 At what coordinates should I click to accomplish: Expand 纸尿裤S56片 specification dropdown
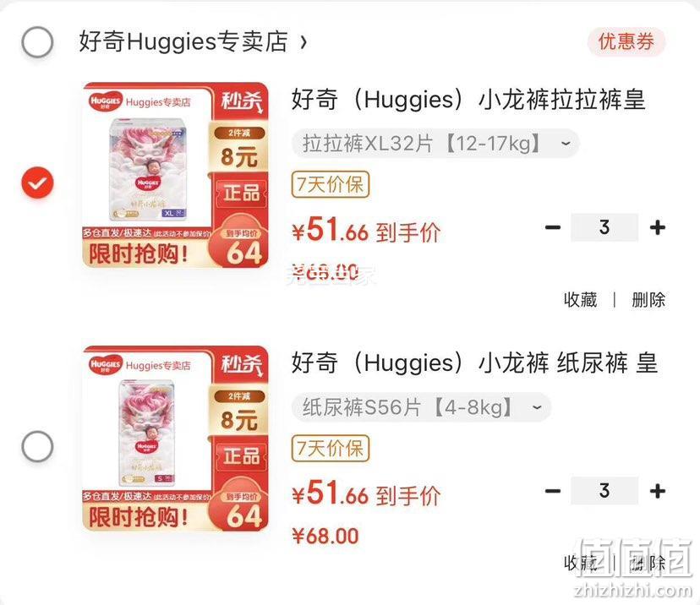click(421, 407)
